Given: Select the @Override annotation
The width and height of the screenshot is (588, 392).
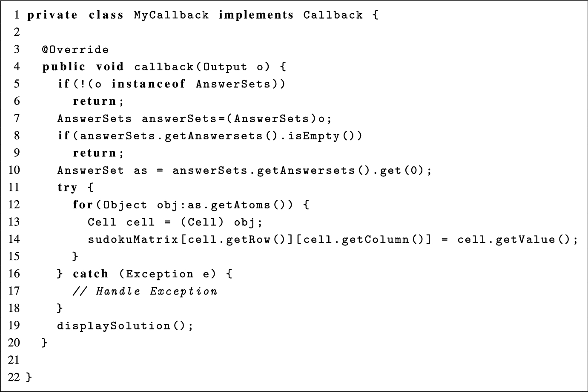Looking at the screenshot, I should coord(75,50).
